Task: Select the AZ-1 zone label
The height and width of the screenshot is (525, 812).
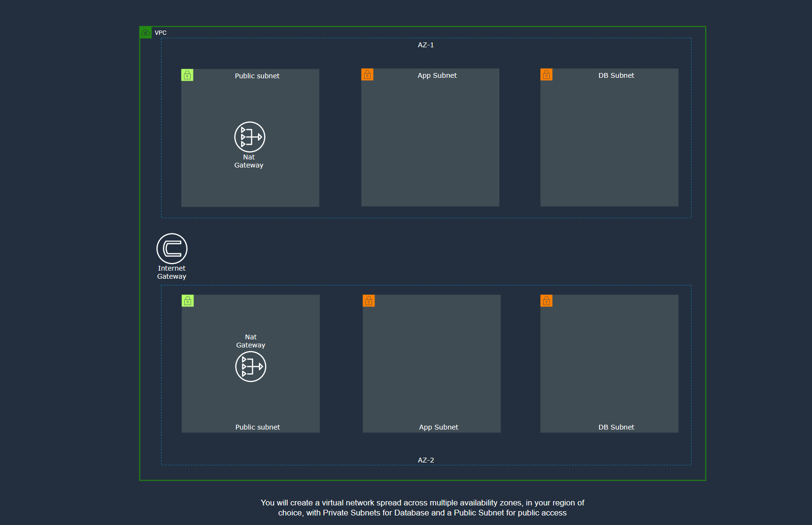Action: (x=426, y=45)
